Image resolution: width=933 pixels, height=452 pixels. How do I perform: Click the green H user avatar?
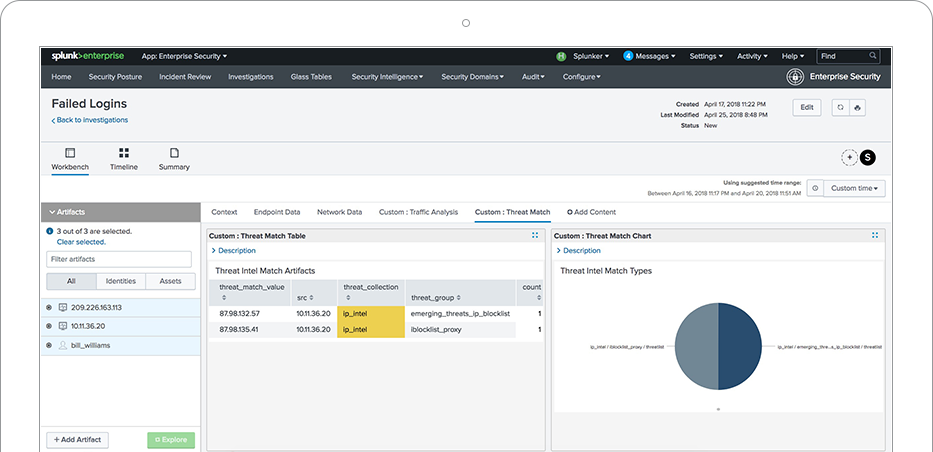561,56
